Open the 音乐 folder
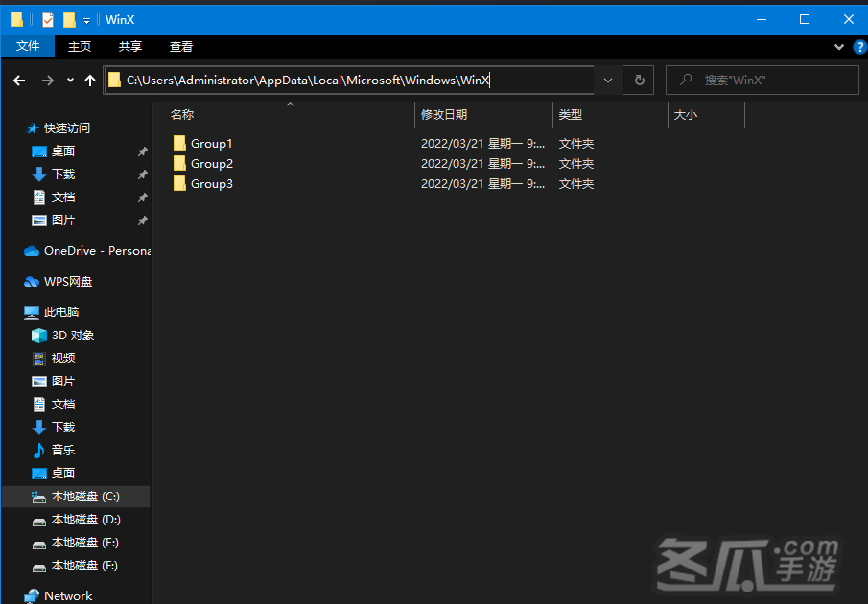Screen dimensions: 868x604 pyautogui.click(x=63, y=451)
